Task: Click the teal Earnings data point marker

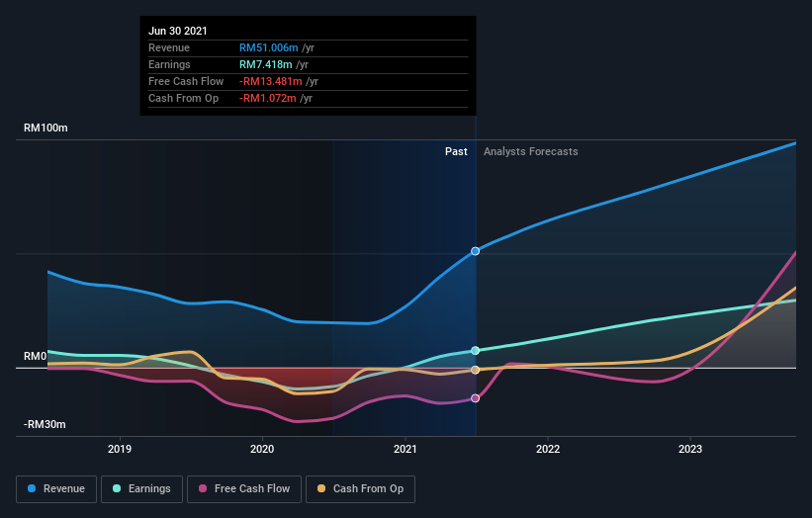Action: click(476, 350)
